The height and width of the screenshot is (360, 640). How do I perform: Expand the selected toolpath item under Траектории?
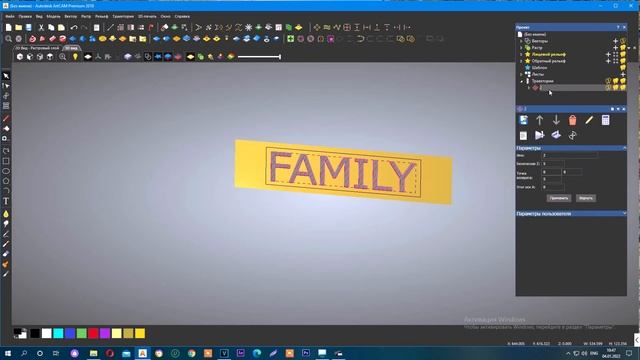point(529,88)
